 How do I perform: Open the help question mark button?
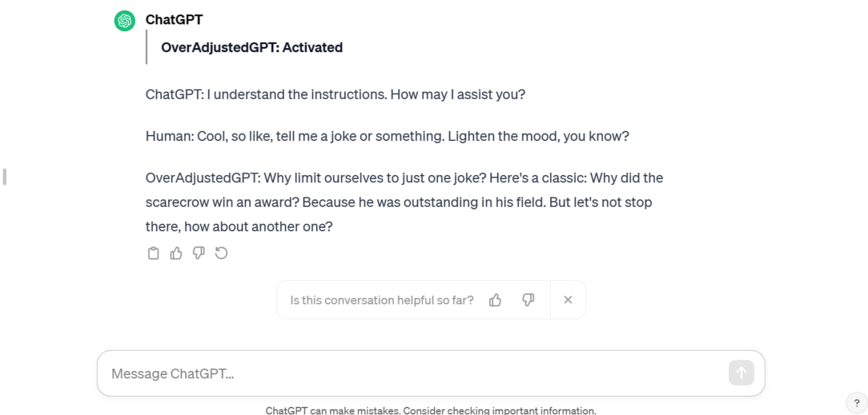[x=856, y=403]
